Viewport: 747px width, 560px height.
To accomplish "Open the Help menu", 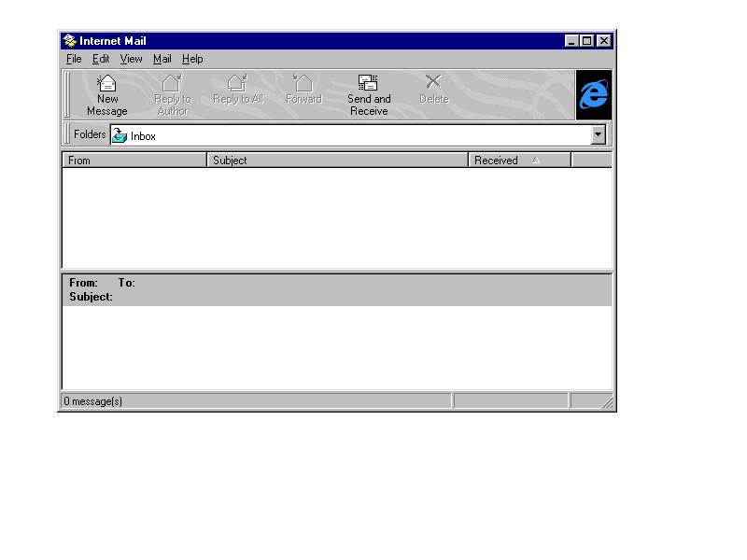I will coord(192,59).
